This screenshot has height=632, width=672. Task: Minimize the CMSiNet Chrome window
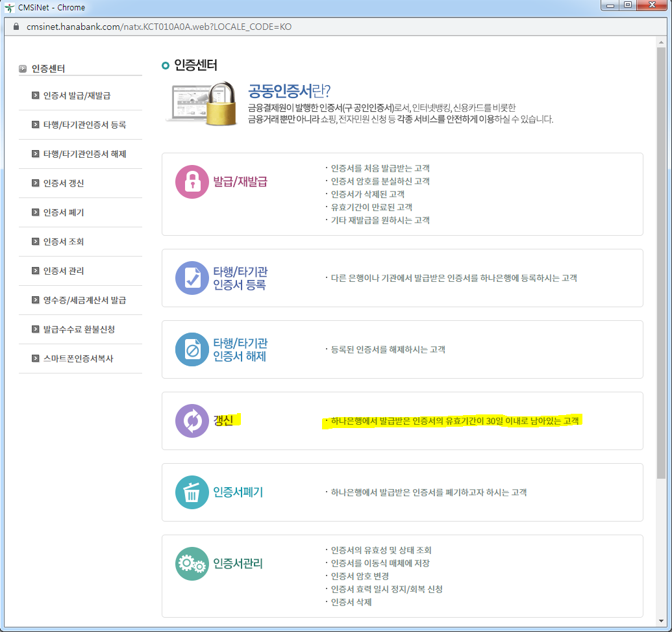[610, 5]
